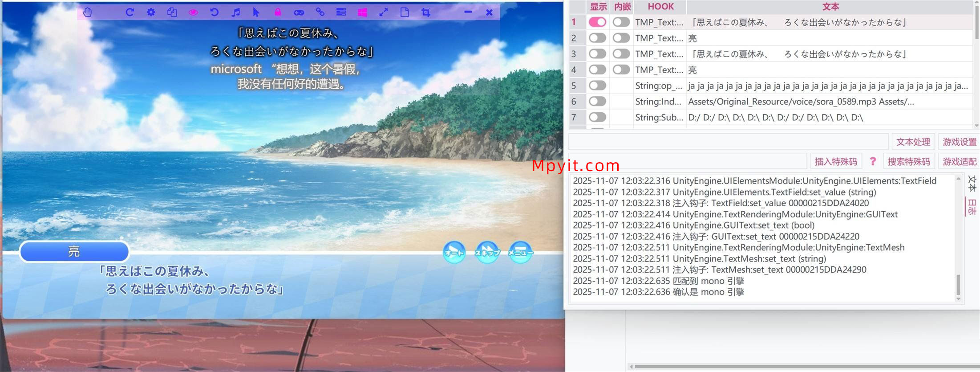The height and width of the screenshot is (372, 980).
Task: Click the 插入特殊码 button
Action: pos(836,161)
